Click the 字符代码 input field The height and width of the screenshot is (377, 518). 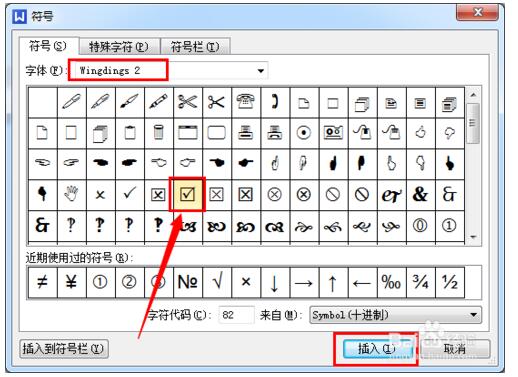[236, 315]
